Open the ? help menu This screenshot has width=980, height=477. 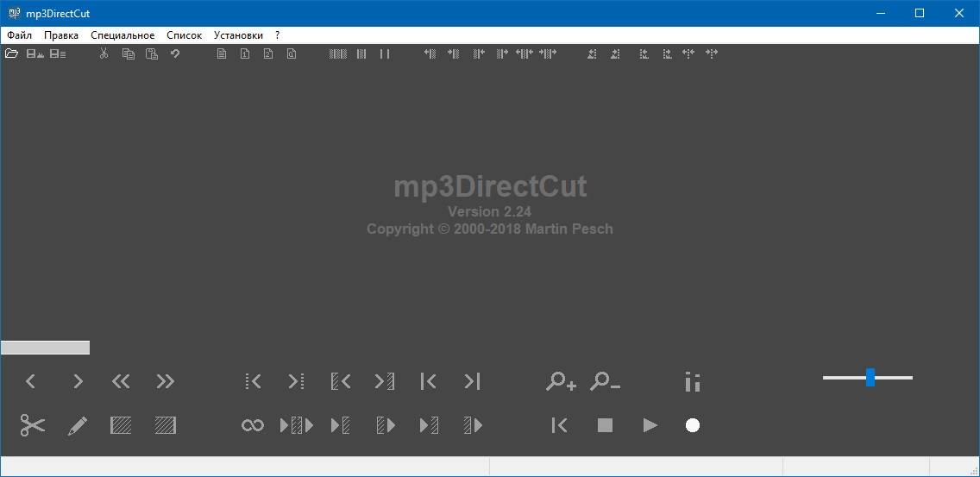click(x=278, y=35)
